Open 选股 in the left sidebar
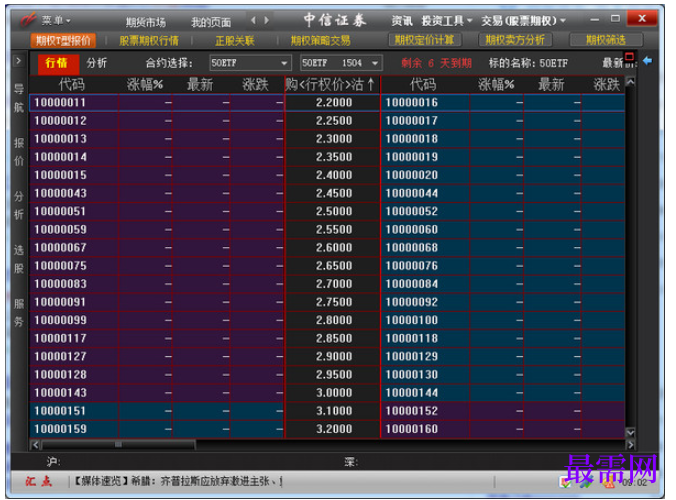The height and width of the screenshot is (500, 676). (19, 259)
